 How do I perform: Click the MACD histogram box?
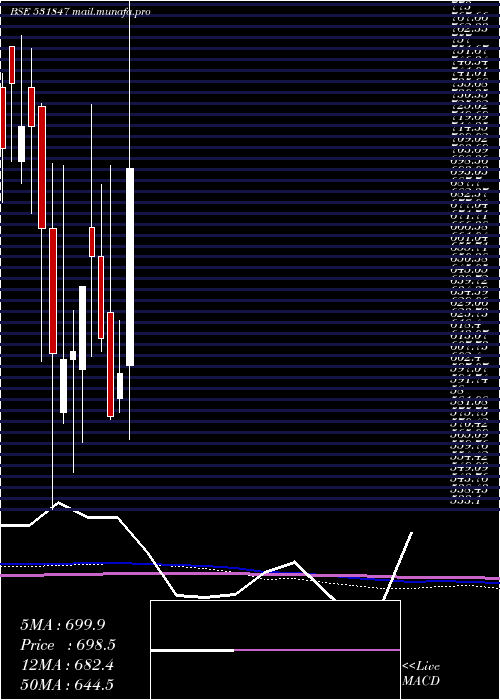point(275,650)
